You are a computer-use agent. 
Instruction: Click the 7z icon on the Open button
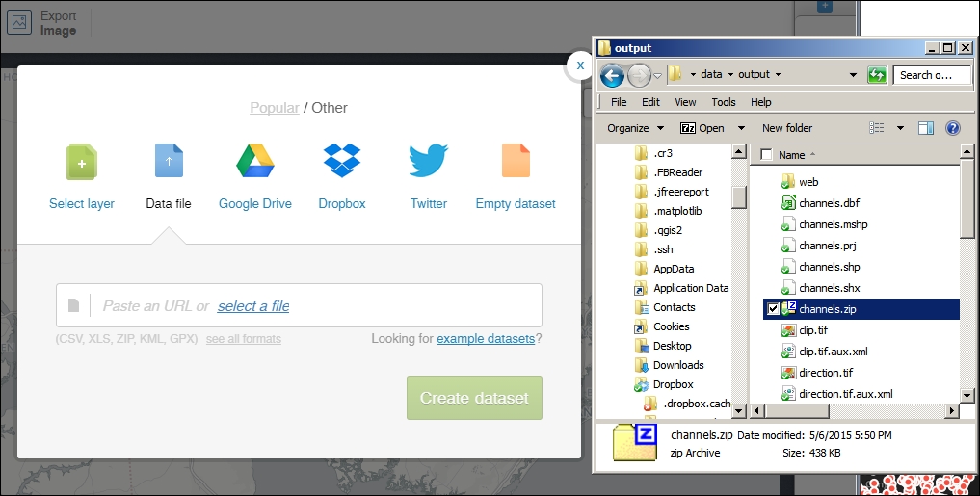tap(687, 128)
